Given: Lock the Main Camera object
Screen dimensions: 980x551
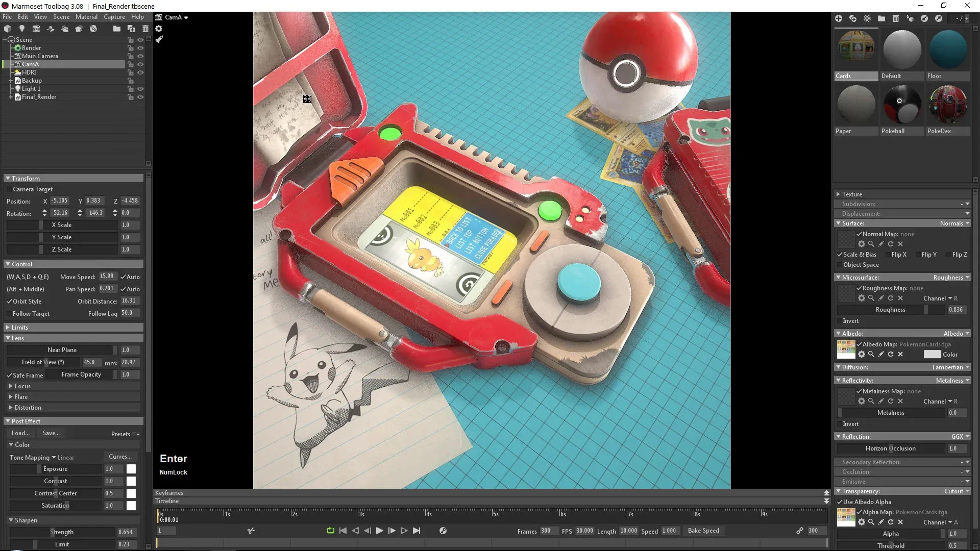Looking at the screenshot, I should [131, 56].
